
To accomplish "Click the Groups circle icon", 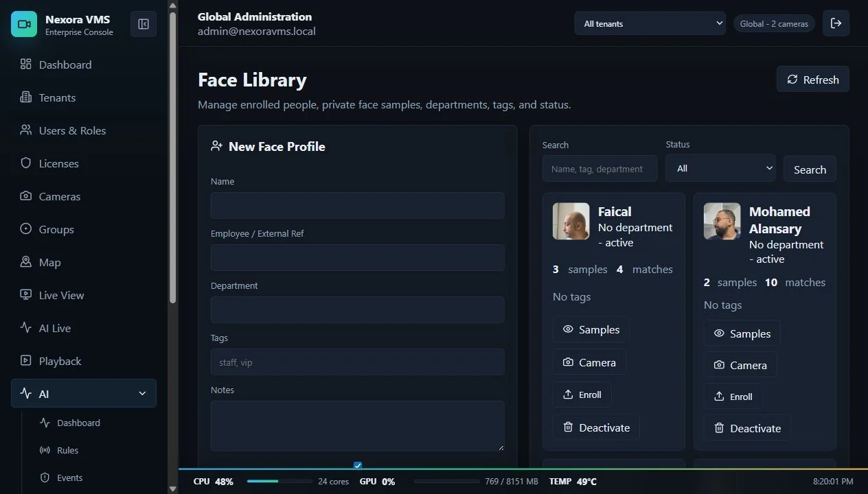I will click(26, 229).
